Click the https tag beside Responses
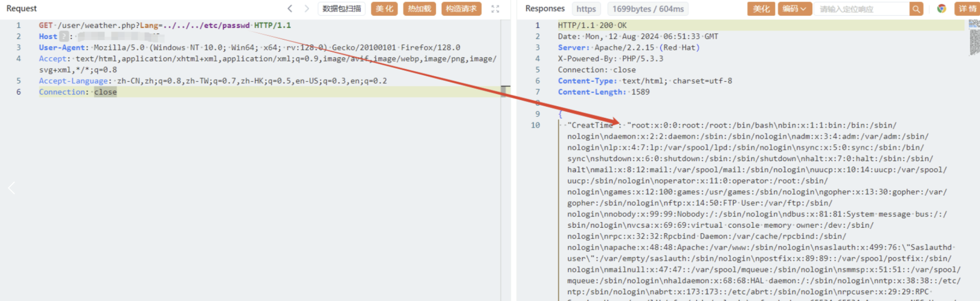The height and width of the screenshot is (301, 980). 586,9
